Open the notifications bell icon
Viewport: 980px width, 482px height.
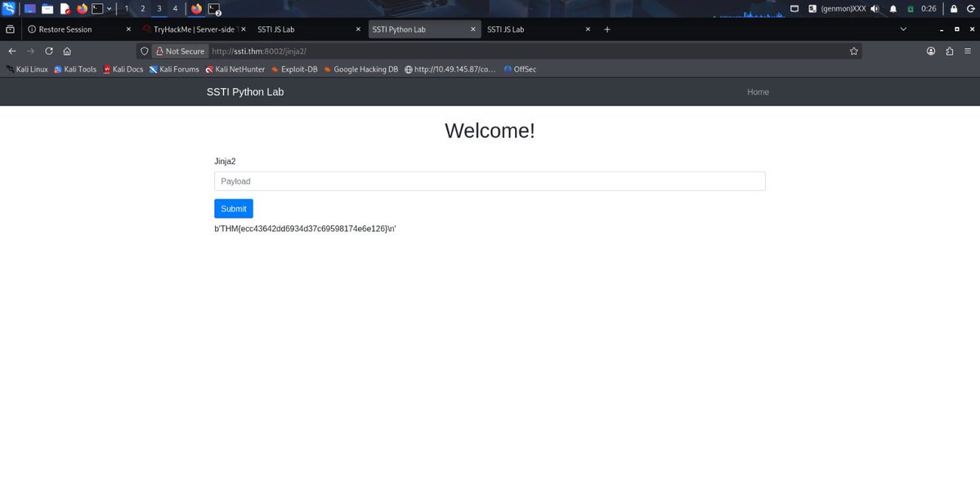[x=893, y=9]
